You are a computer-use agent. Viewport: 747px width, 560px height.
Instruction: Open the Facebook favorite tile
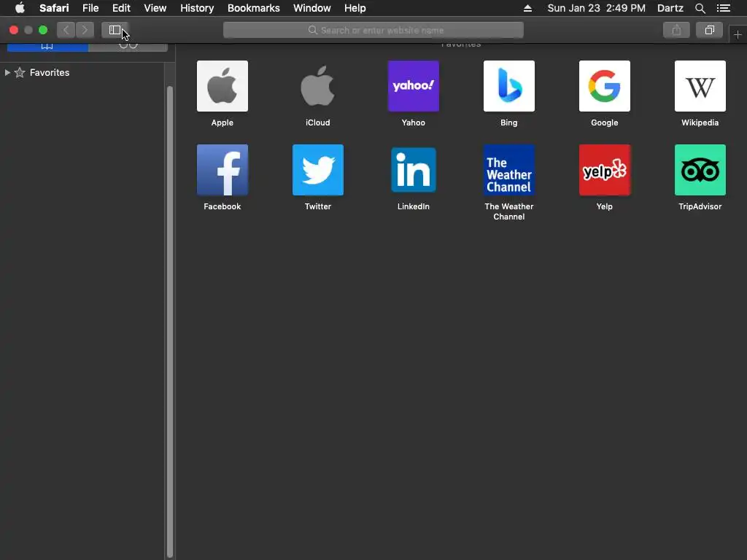coord(222,170)
